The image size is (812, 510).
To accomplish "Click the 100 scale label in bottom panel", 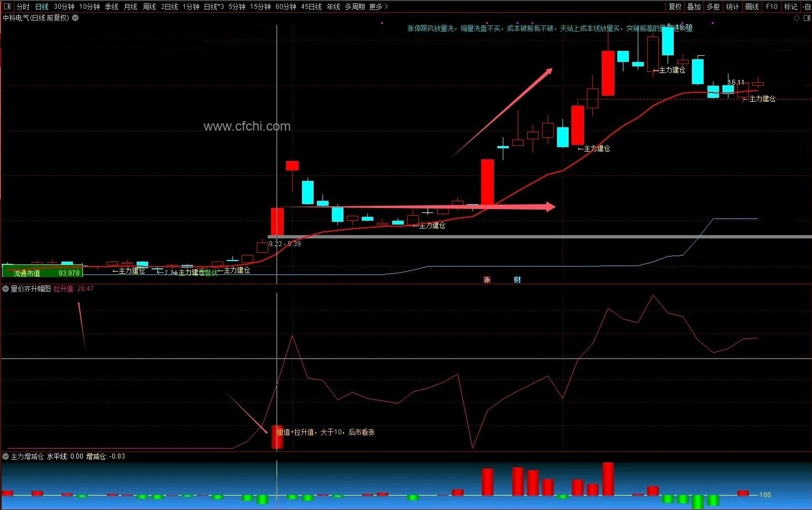I will 765,495.
